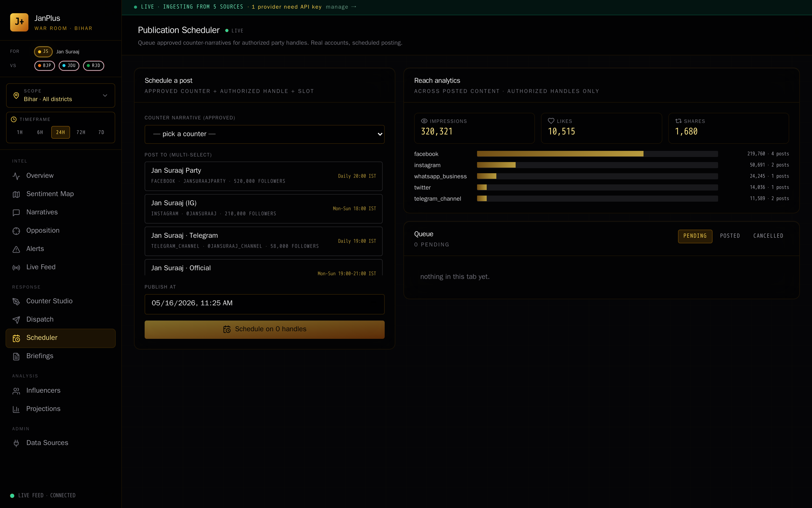Click the Overview pulse icon
The image size is (812, 508).
[x=16, y=176]
